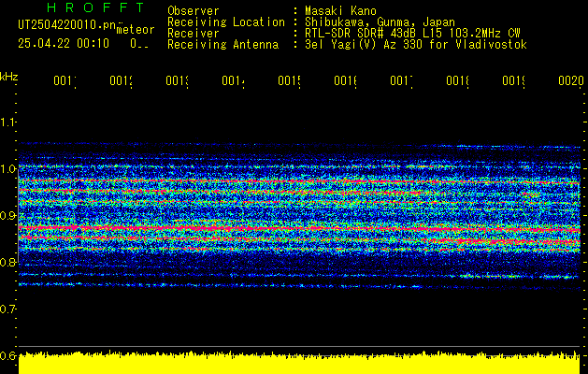Click the yellow signal level bar graph
This screenshot has width=588, height=374.
[x=299, y=363]
